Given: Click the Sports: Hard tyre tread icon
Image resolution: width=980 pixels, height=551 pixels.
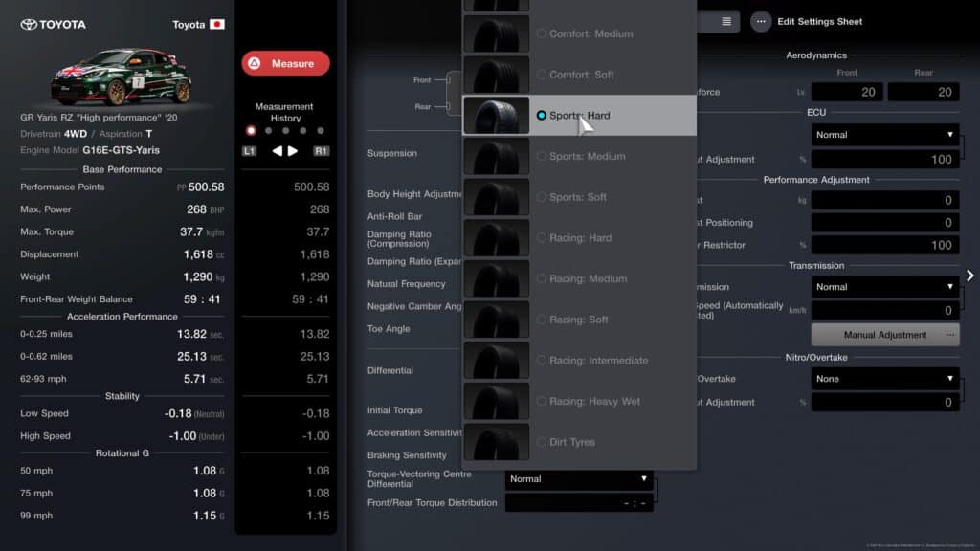Looking at the screenshot, I should coord(498,114).
